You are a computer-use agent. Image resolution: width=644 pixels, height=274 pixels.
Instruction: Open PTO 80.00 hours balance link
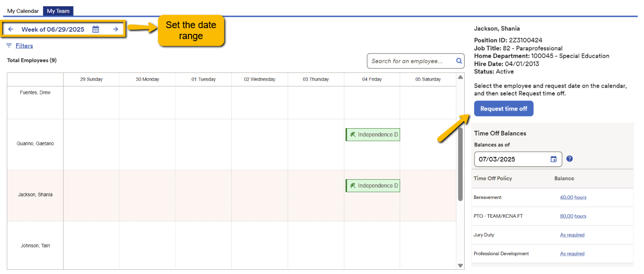click(x=573, y=216)
